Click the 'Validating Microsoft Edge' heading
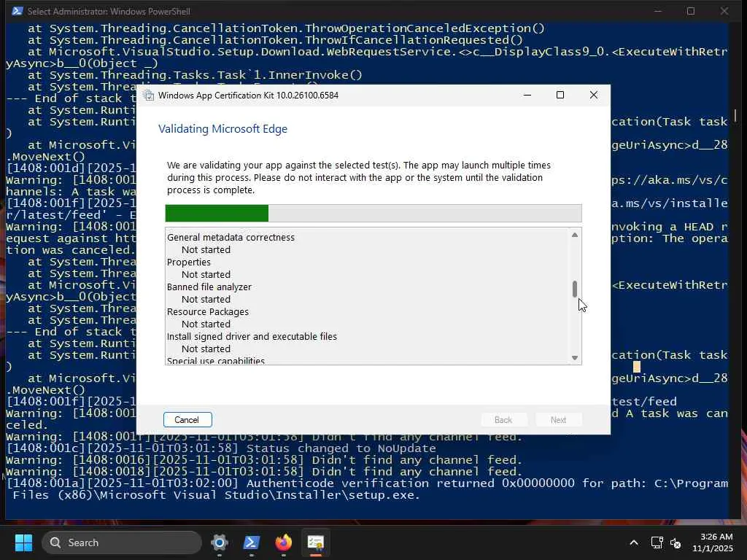Viewport: 747px width, 560px height. coord(223,128)
